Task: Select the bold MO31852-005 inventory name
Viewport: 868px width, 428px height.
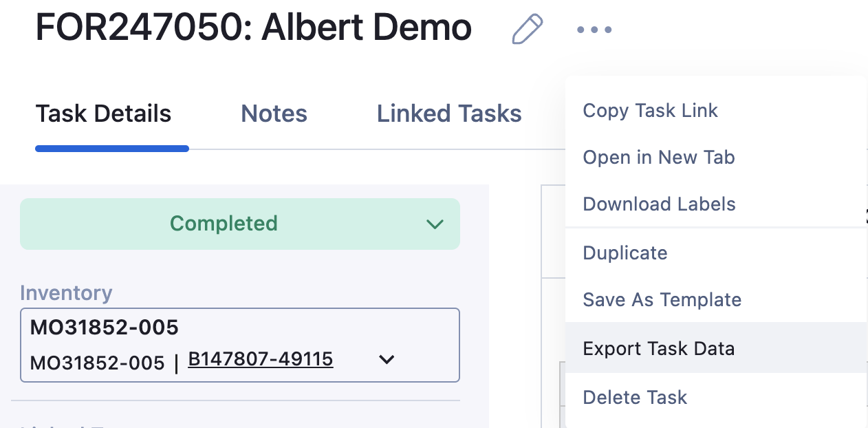Action: click(105, 328)
